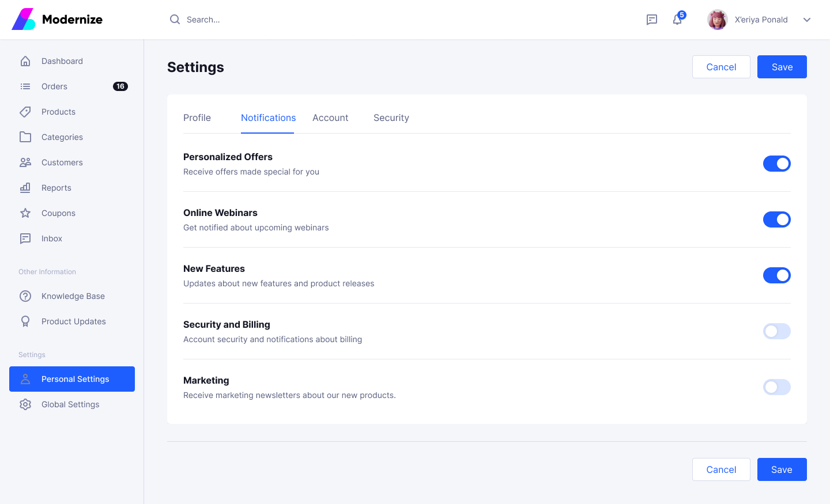Click the X'eriya Ponald avatar picture
The image size is (830, 504).
click(718, 20)
